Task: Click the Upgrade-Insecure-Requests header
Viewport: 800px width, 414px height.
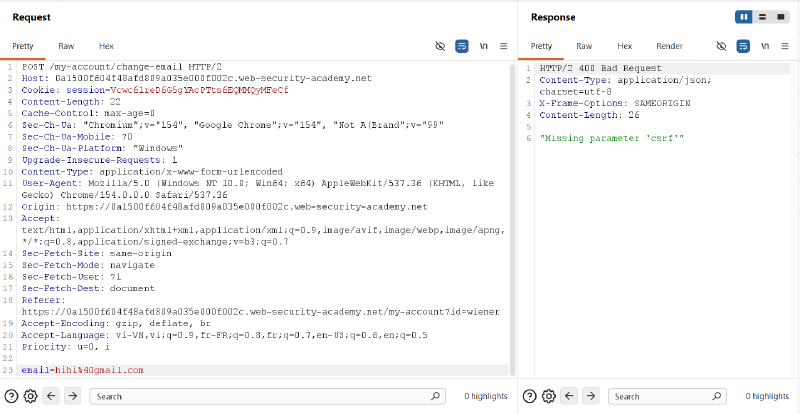Action: click(99, 160)
